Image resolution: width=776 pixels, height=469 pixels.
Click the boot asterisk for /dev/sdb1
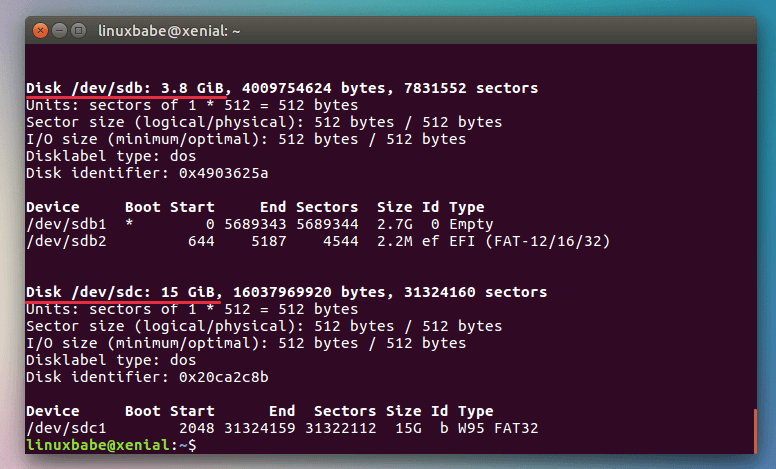pos(129,225)
